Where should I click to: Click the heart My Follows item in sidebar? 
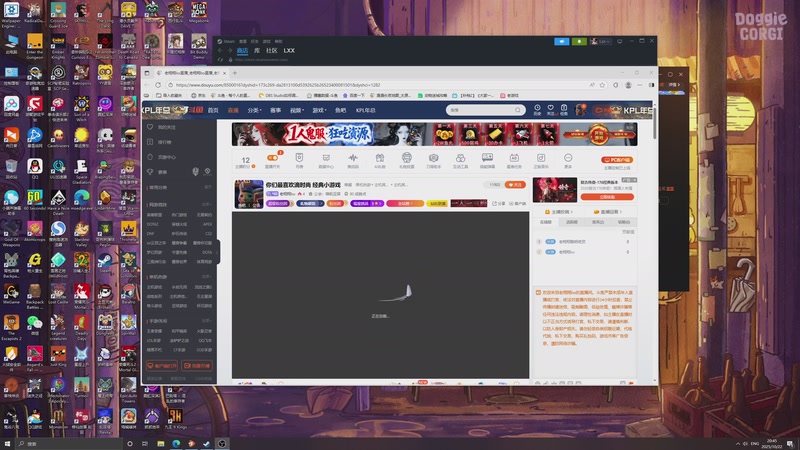(162, 127)
